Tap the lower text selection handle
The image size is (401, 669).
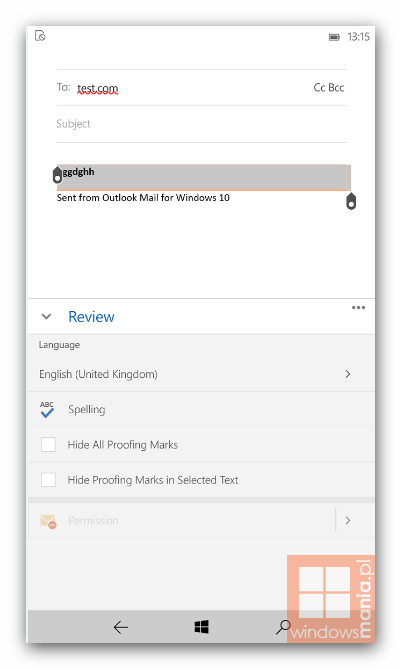pyautogui.click(x=351, y=201)
